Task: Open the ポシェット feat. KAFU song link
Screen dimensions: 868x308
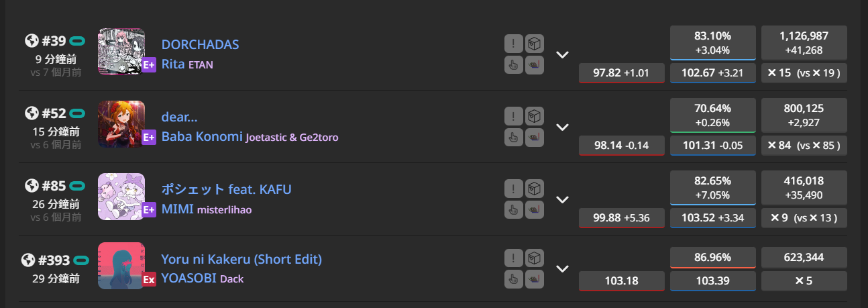Action: [226, 189]
